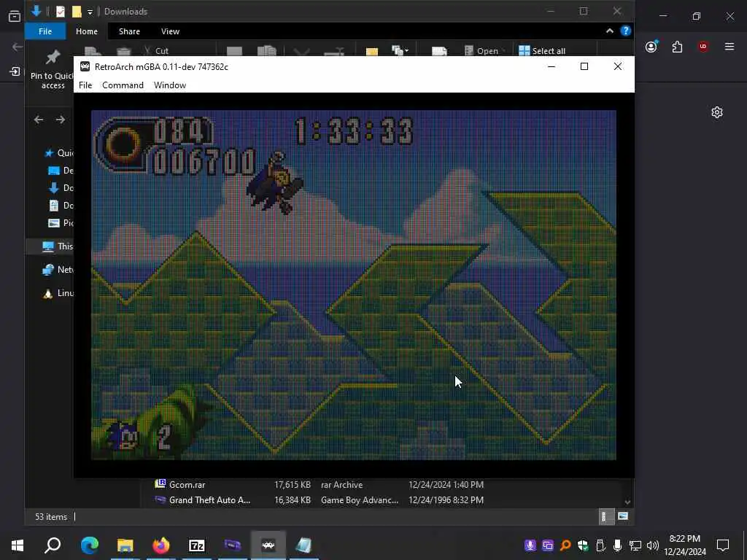Click the New folder icon in Explorer ribbon
Screen dimensions: 747x560
[371, 51]
